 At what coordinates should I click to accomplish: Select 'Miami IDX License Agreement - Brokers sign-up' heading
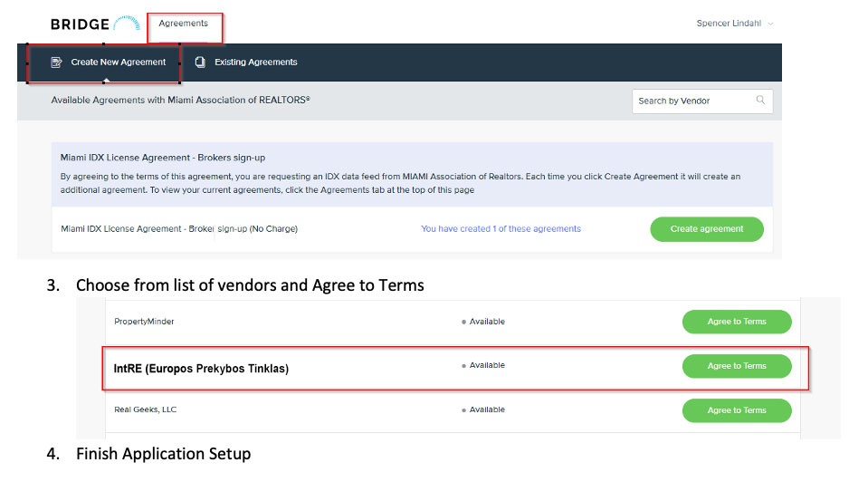click(x=163, y=158)
